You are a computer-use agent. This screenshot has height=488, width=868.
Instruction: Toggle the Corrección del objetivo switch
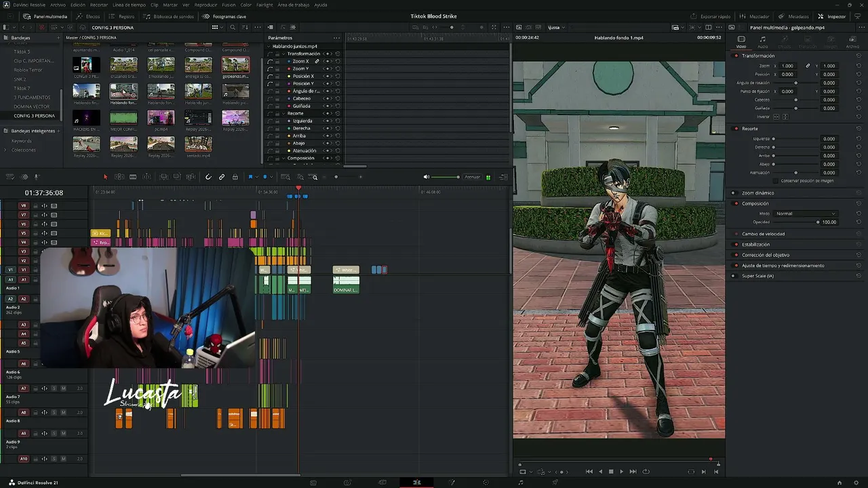(x=734, y=255)
